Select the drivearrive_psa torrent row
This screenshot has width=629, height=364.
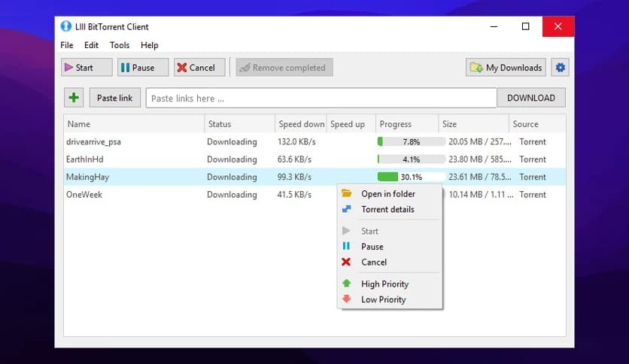coord(315,141)
